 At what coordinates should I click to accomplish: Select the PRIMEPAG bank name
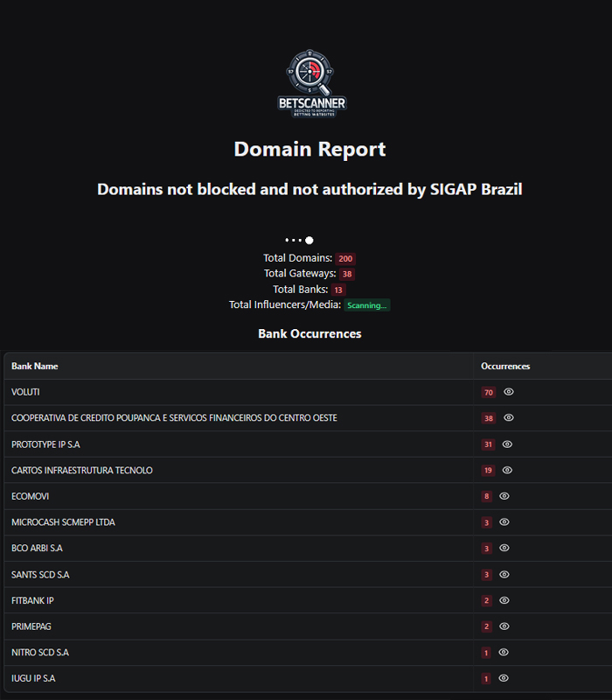[31, 626]
